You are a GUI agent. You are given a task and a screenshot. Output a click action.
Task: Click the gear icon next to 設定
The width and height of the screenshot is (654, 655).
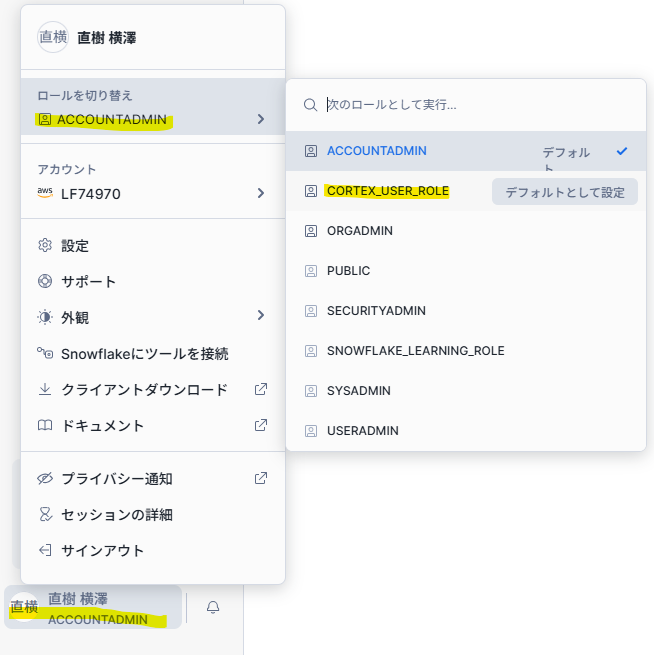point(45,246)
